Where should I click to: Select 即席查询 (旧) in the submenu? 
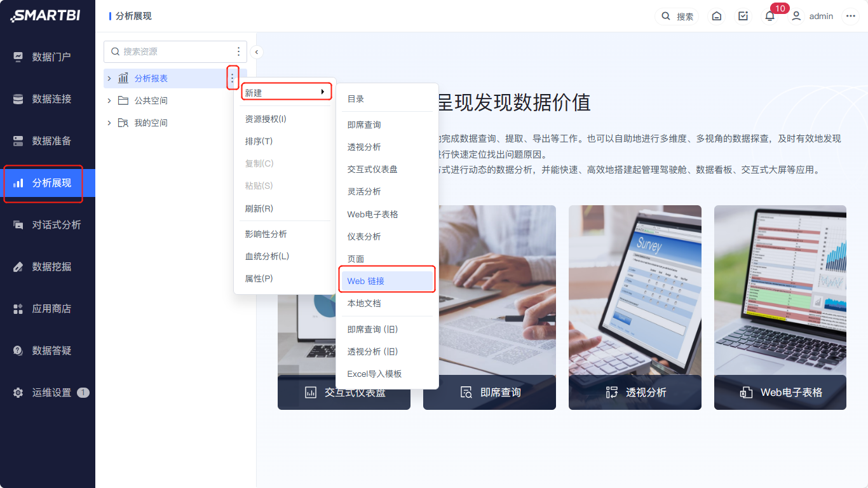[x=387, y=329]
